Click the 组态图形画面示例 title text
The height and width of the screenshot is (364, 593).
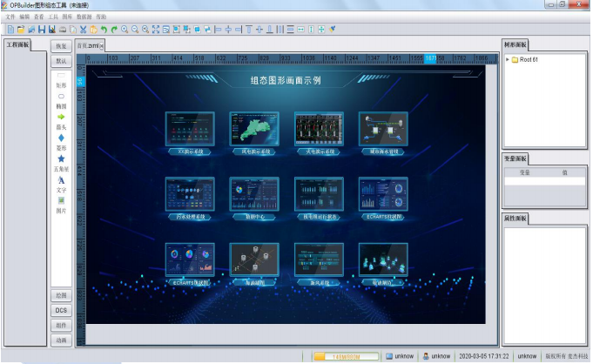tap(286, 80)
